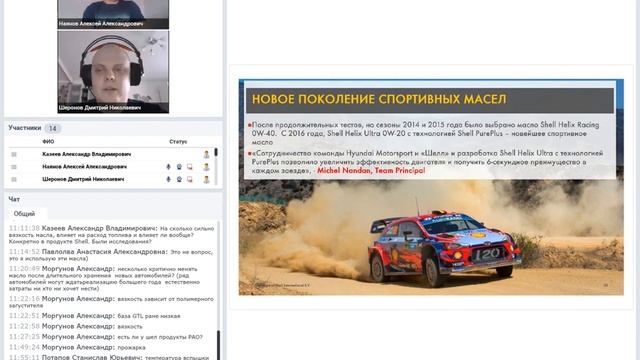The height and width of the screenshot is (360, 640).
Task: Open the Общий chat tab
Action: point(24,213)
